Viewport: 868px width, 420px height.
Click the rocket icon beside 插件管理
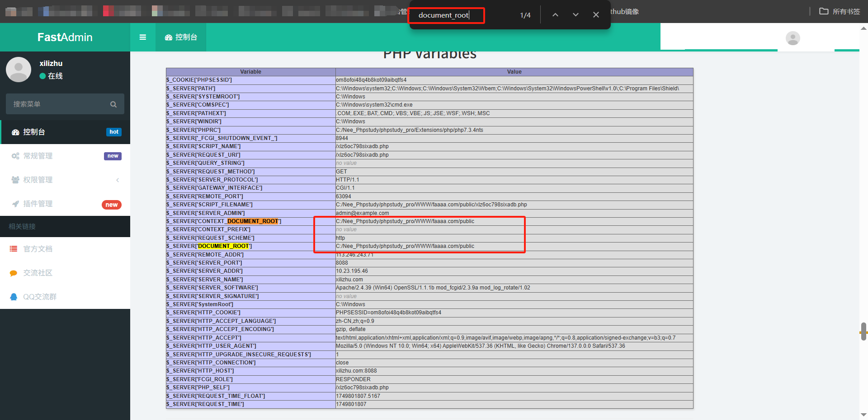click(x=15, y=204)
